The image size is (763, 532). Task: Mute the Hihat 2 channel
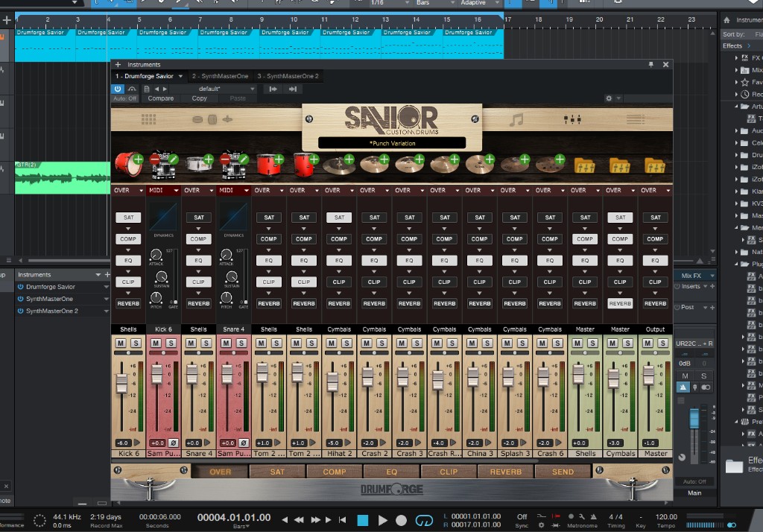[331, 343]
